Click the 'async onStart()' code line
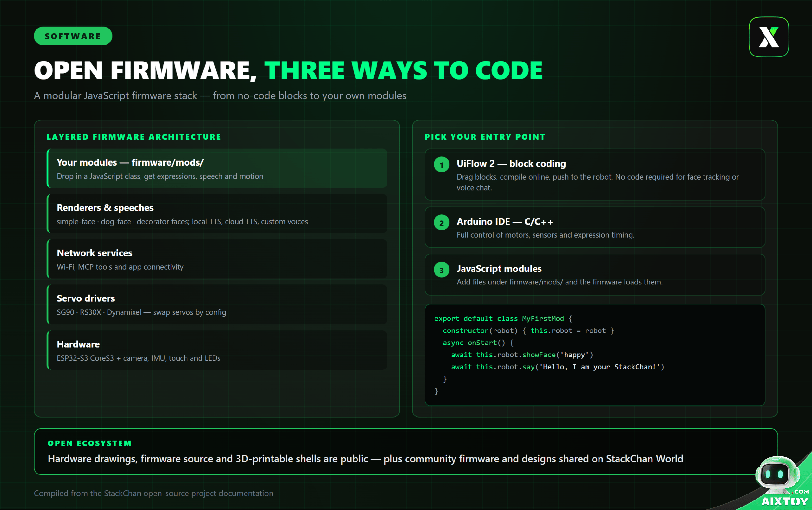 click(478, 343)
